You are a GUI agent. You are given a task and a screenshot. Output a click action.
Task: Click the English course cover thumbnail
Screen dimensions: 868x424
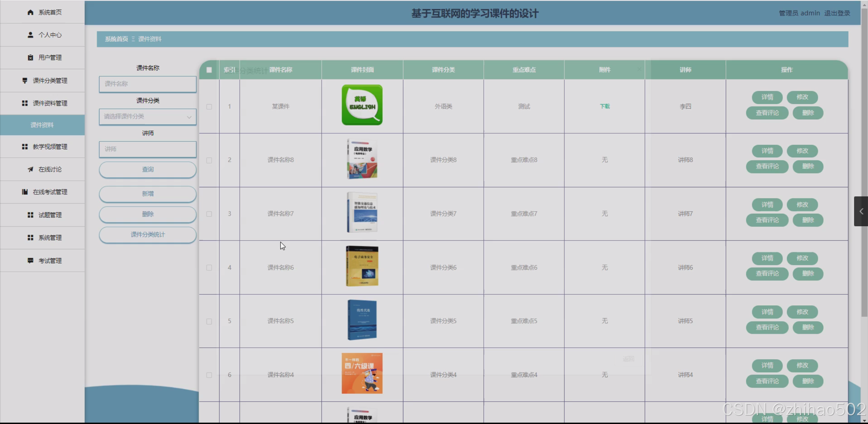[362, 105]
